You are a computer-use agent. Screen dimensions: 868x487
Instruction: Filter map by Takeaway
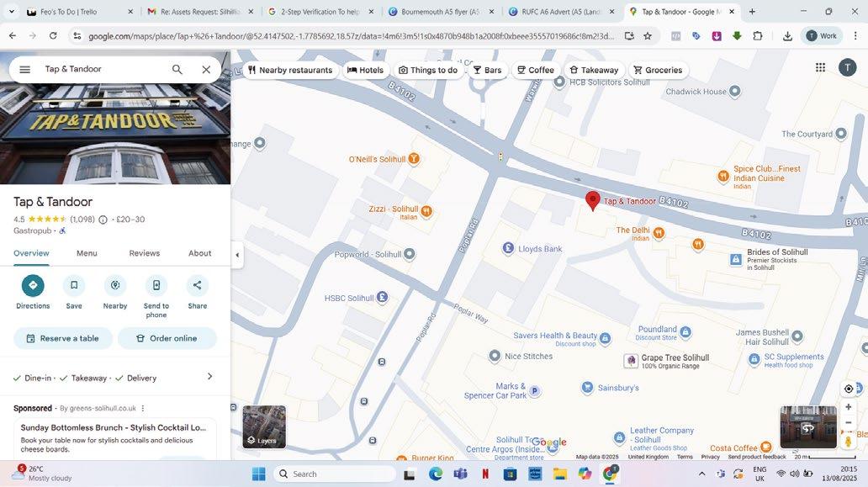point(594,71)
